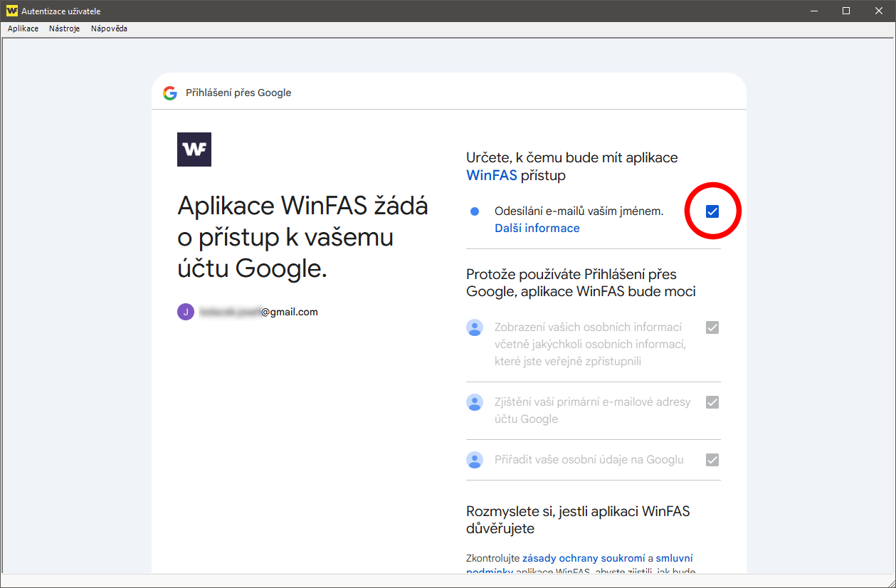Screen dimensions: 896x588
Task: Open the Další informace link
Action: [537, 229]
